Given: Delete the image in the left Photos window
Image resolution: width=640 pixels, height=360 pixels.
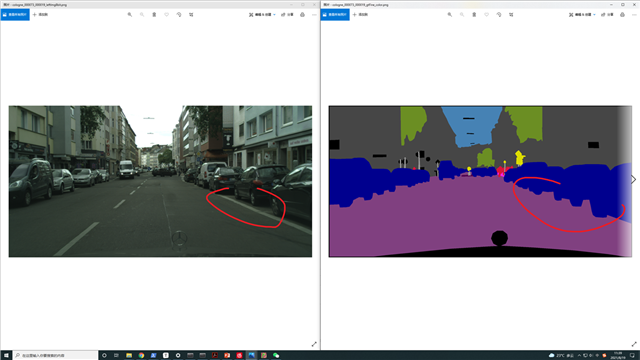Looking at the screenshot, I should (154, 15).
